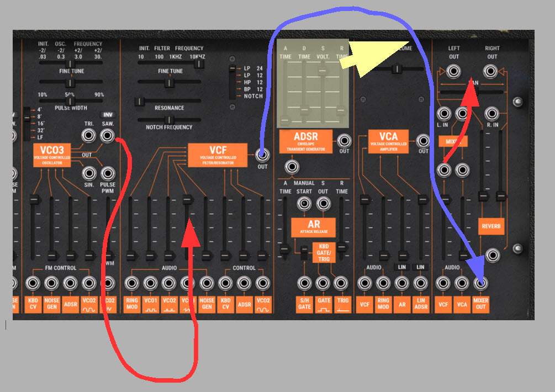Image resolution: width=555 pixels, height=392 pixels.
Task: Click the MIXER OUT jack
Action: [480, 283]
